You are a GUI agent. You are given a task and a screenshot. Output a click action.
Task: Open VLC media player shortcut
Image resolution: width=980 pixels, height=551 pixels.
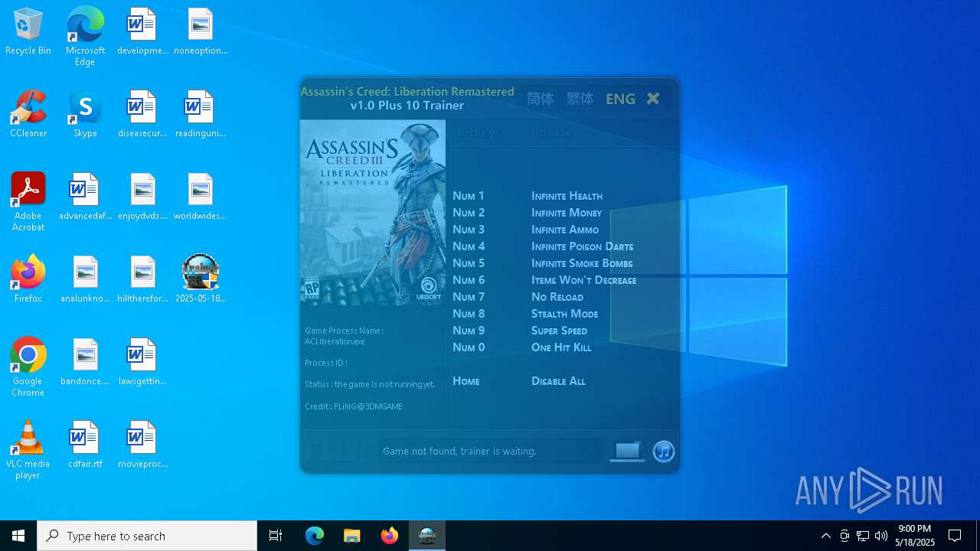(x=28, y=450)
